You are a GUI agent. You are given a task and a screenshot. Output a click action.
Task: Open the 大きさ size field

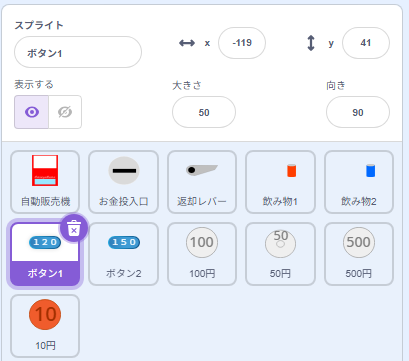point(204,112)
